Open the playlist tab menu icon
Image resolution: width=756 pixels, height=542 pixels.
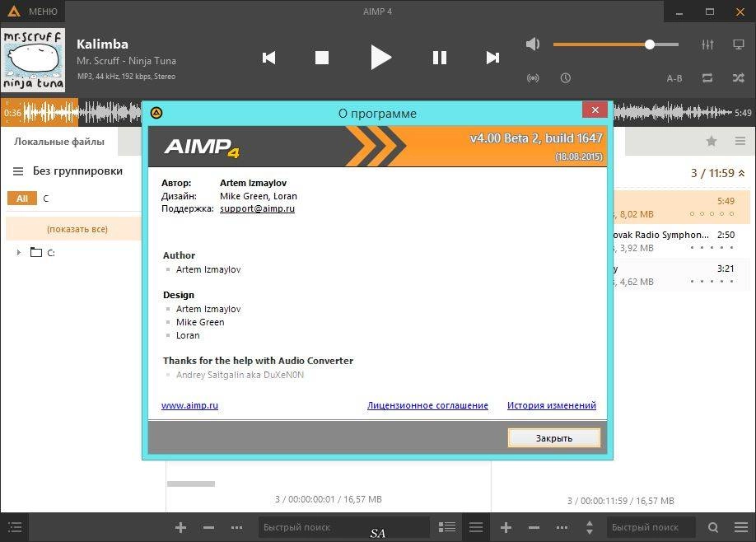pyautogui.click(x=740, y=142)
